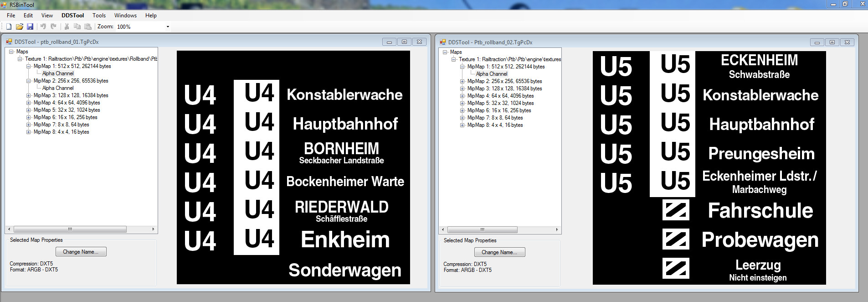Expand MipMap 3 in rollband_02 tree
868x302 pixels.
click(462, 89)
